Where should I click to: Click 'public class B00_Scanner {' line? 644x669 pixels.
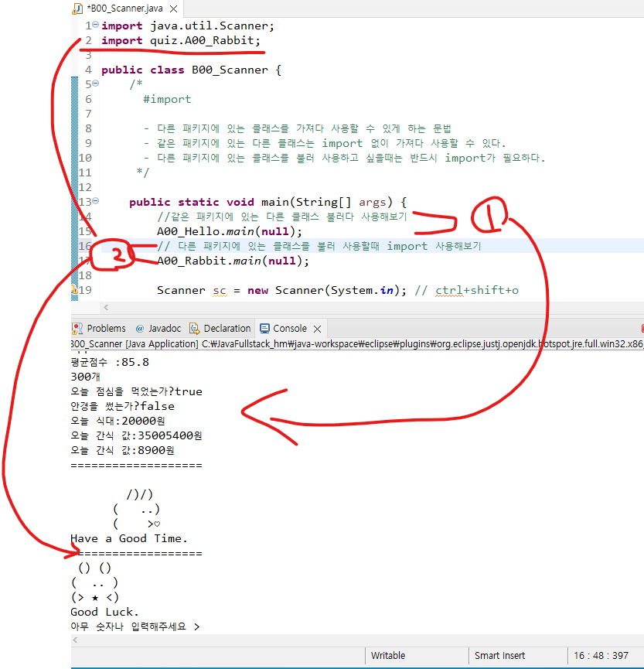[191, 70]
